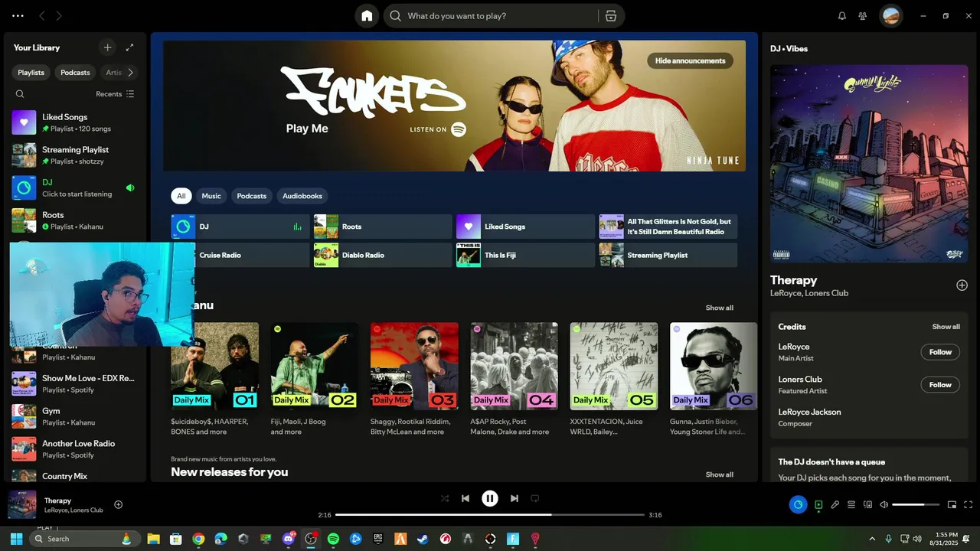Open the DJ shortcut tile
980x551 pixels.
point(240,227)
